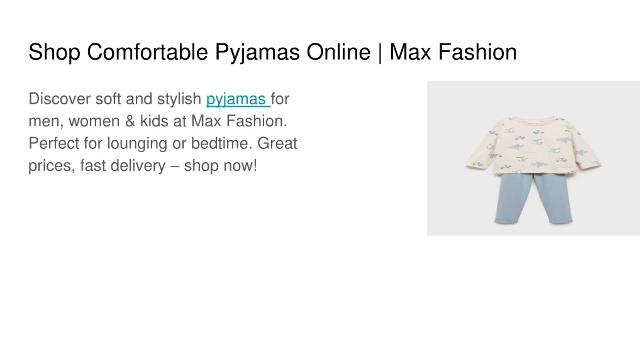Open the pyjamas hyperlink
This screenshot has height=362, width=644.
[x=238, y=99]
